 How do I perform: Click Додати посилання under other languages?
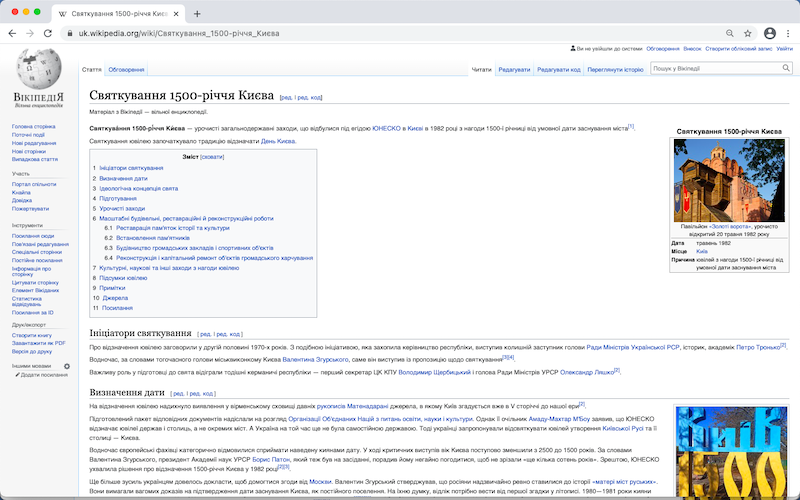44,374
